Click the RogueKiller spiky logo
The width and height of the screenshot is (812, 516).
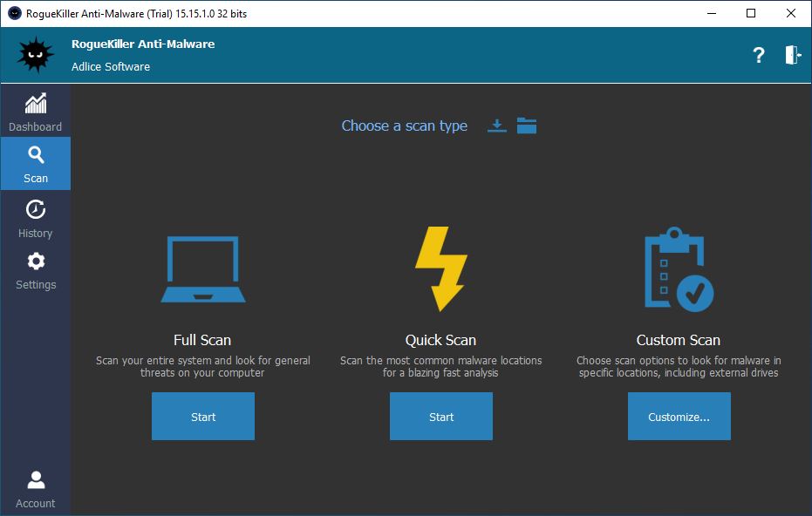(x=35, y=54)
